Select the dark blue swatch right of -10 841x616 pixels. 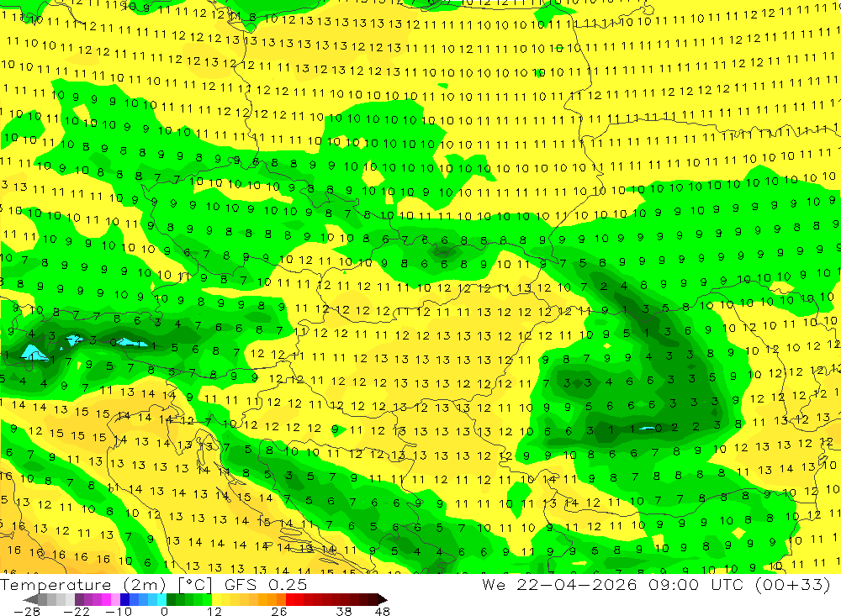[x=124, y=599]
